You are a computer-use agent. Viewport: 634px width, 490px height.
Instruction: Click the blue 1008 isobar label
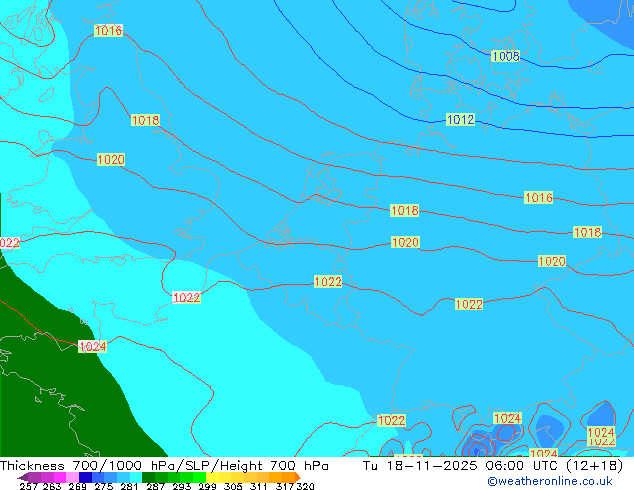[x=505, y=56]
